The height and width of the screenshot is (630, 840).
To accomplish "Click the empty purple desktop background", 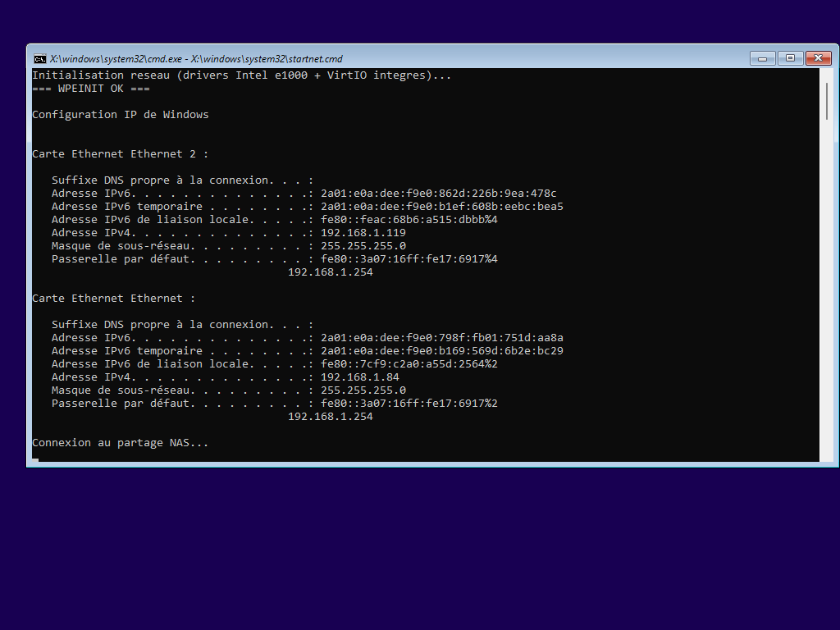I will click(410, 550).
